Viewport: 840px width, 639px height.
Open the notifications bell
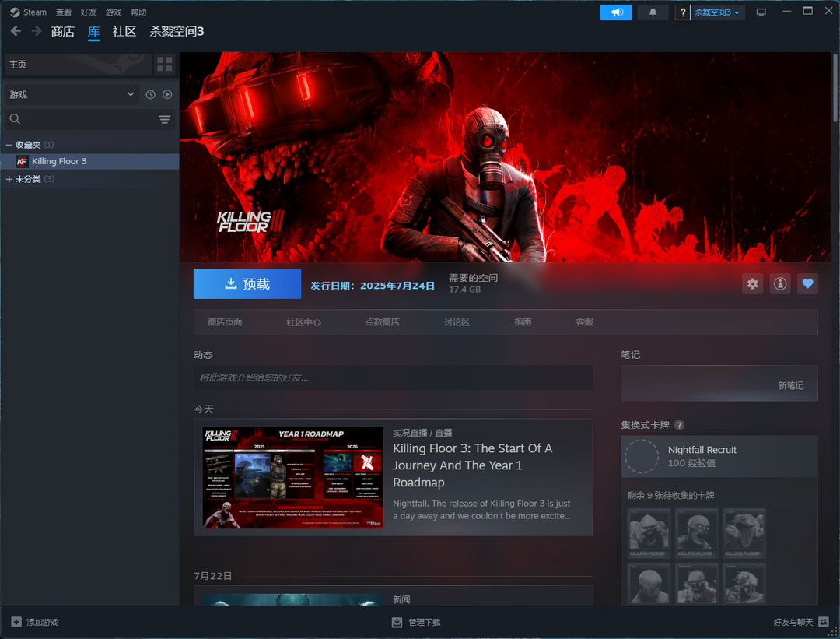(653, 12)
